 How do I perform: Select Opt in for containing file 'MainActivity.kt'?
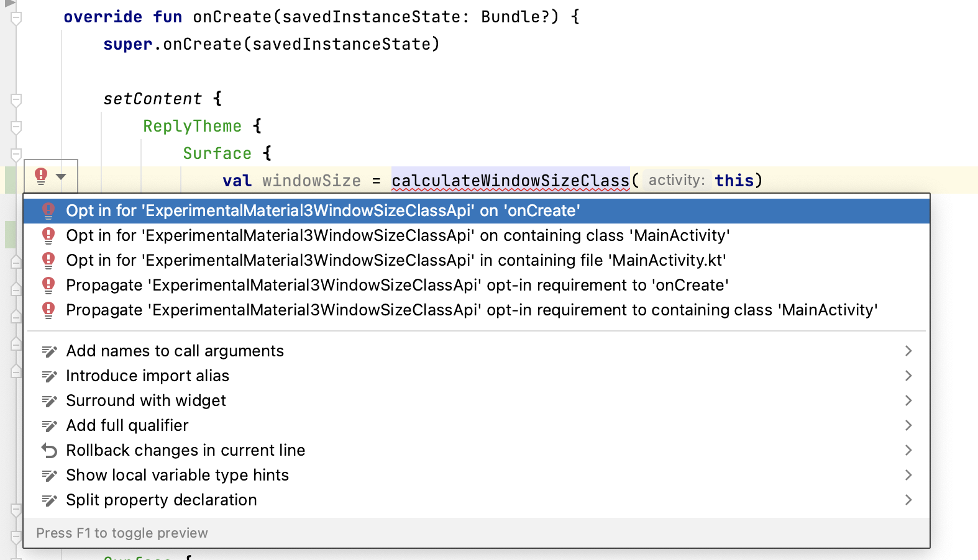pos(395,261)
